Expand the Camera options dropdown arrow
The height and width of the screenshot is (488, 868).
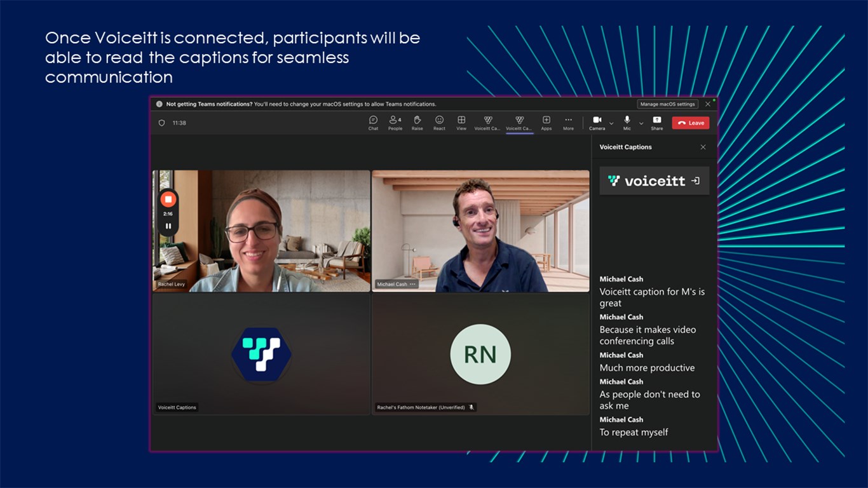(611, 123)
